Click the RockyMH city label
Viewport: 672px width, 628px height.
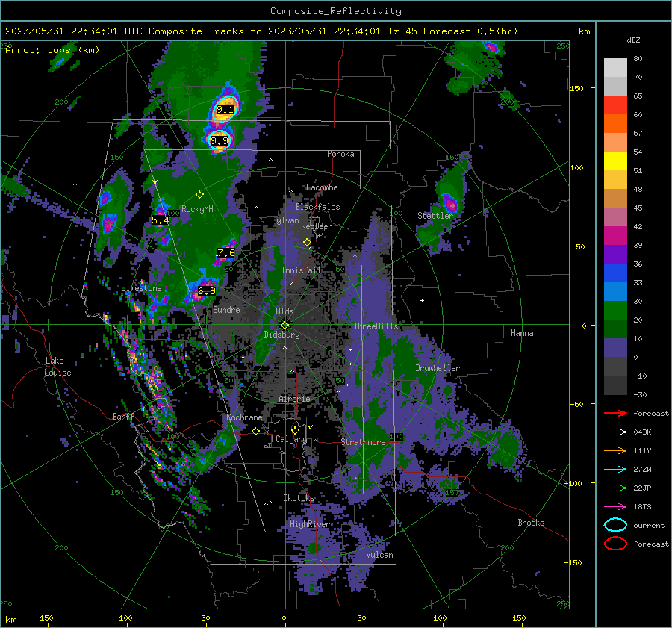click(x=197, y=209)
